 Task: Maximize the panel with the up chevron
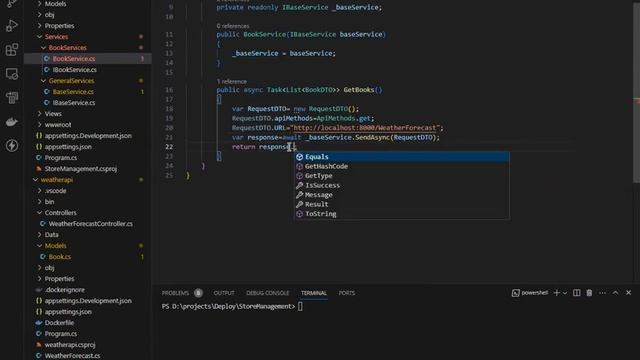point(616,293)
